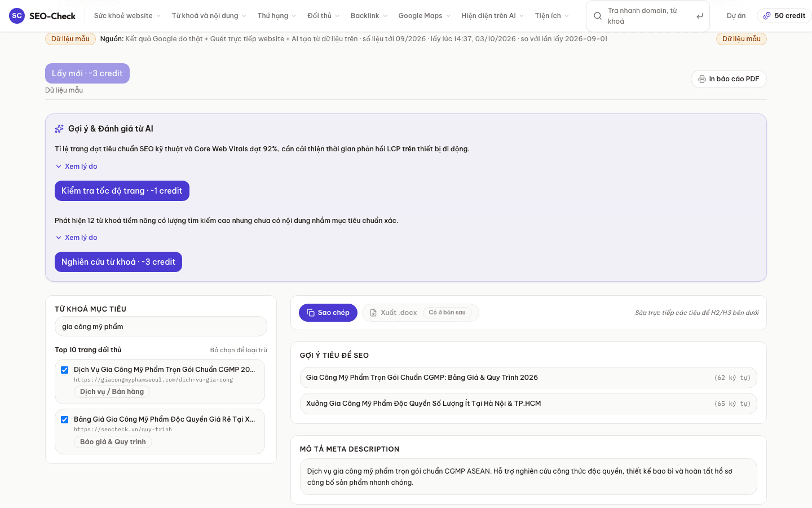Screen dimensions: 812x508
Task: Click Kiểm tra tốc độ trang button
Action: tap(122, 191)
